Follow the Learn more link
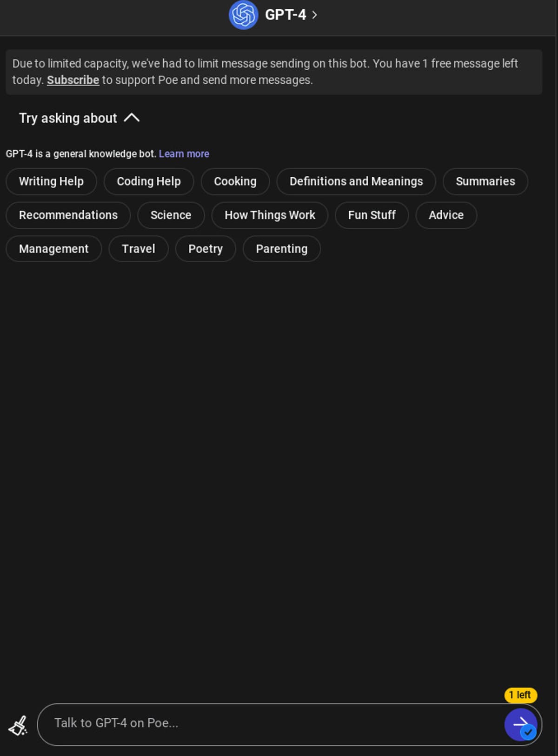Viewport: 558px width, 756px height. click(x=184, y=154)
